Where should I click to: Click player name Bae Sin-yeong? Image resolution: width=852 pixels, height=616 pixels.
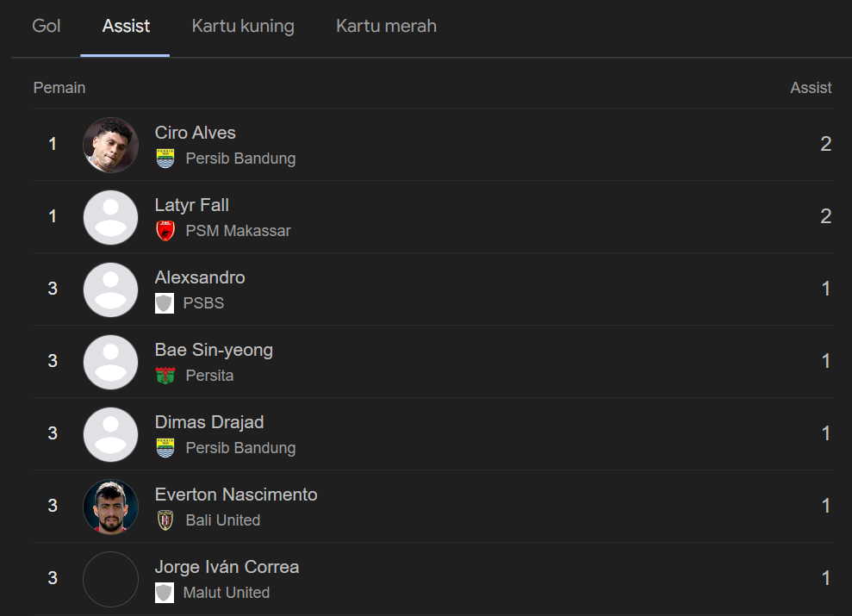[214, 350]
